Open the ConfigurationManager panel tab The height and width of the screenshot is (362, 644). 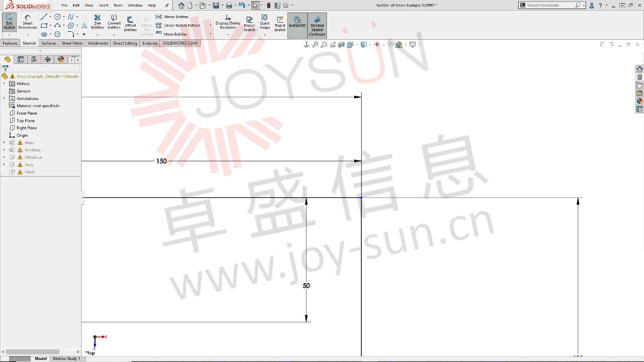coord(34,59)
